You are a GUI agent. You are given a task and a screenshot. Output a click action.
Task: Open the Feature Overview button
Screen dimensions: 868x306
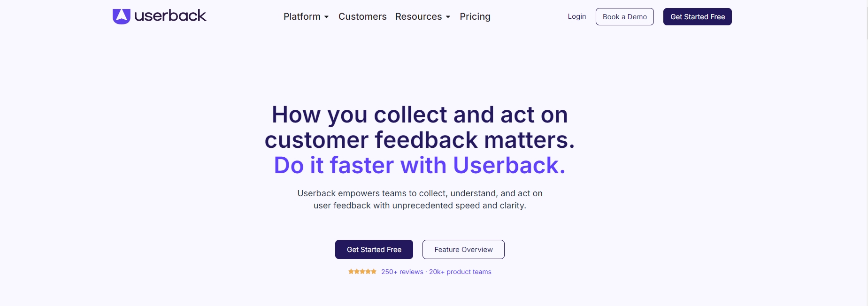[x=463, y=250]
